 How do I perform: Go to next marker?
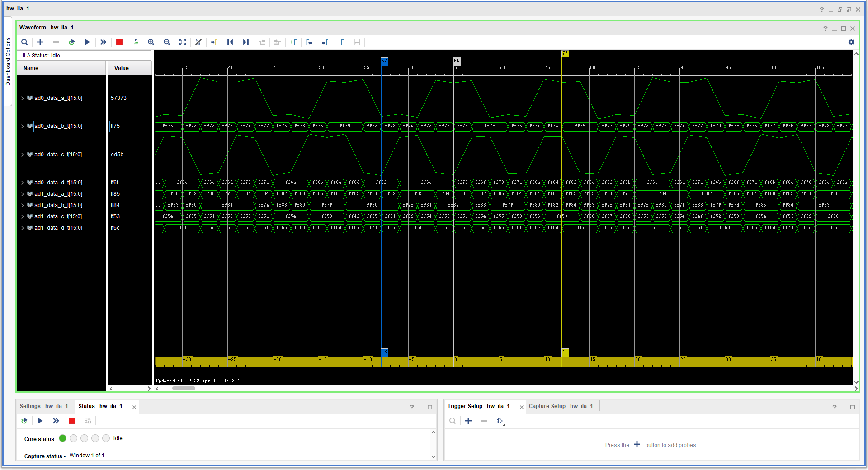325,42
